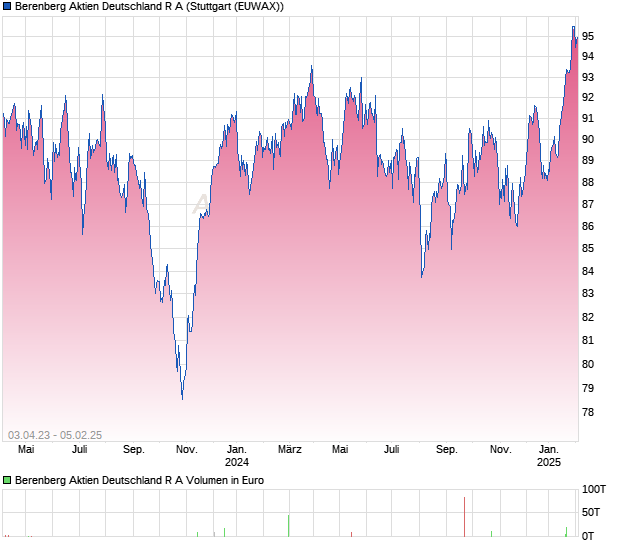Click the Sep. label between Juli and Nov. 2024
The image size is (620, 546).
(447, 450)
